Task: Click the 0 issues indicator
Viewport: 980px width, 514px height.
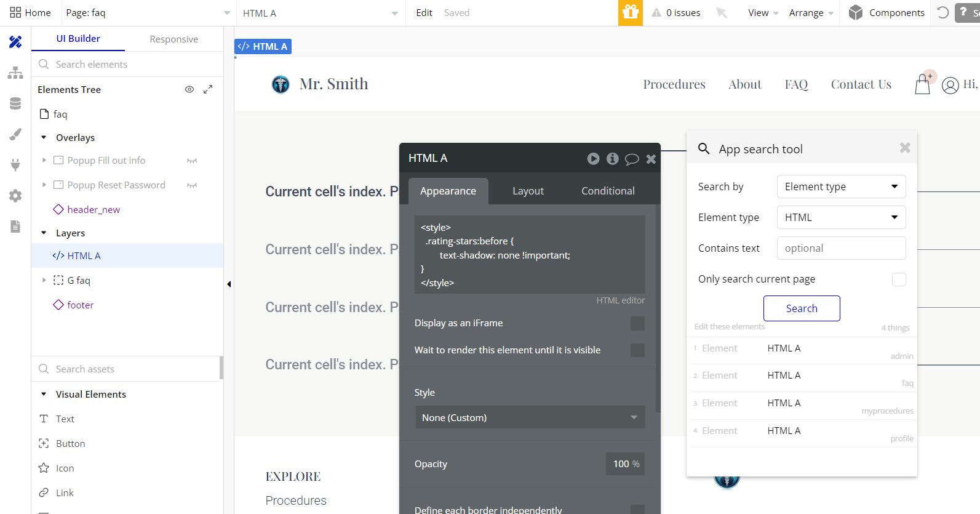Action: click(676, 13)
